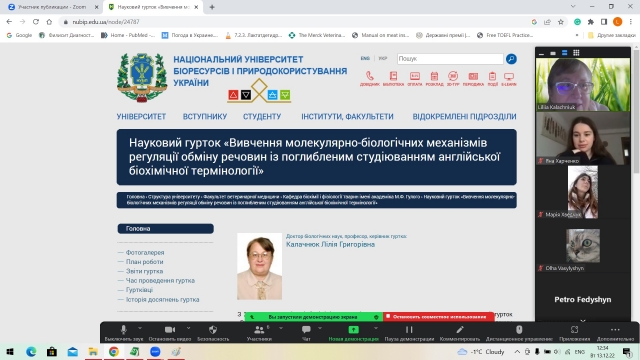Click the Калачнюк Лілія Григорівна portrait photo
The image size is (640, 360).
(259, 266)
